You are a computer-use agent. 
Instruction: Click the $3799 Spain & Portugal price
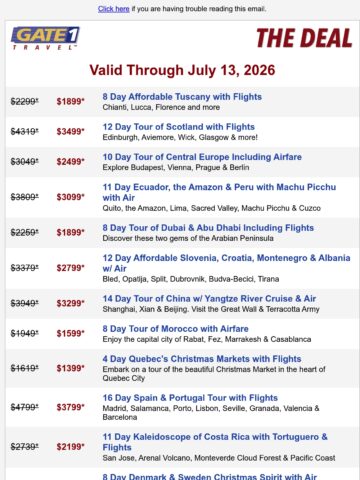pos(70,407)
